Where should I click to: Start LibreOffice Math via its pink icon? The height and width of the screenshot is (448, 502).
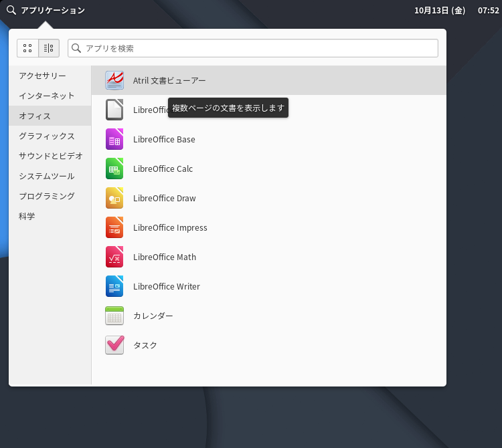pyautogui.click(x=114, y=257)
